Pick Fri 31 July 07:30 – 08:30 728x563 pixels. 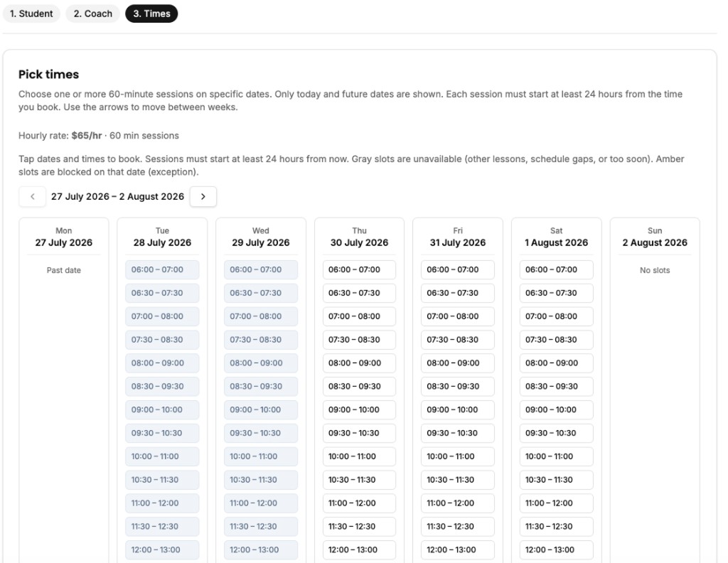click(x=458, y=340)
